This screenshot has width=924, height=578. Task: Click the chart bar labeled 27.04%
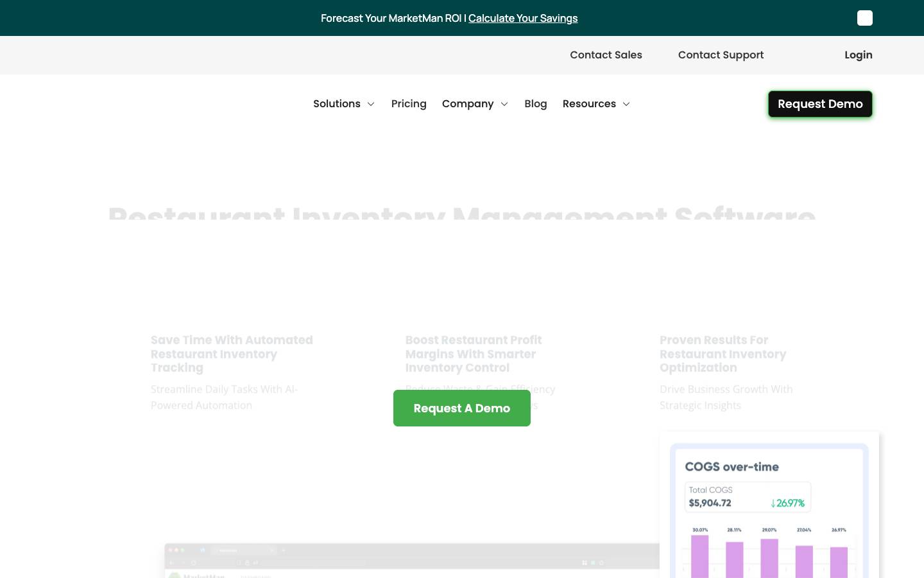[x=804, y=562]
